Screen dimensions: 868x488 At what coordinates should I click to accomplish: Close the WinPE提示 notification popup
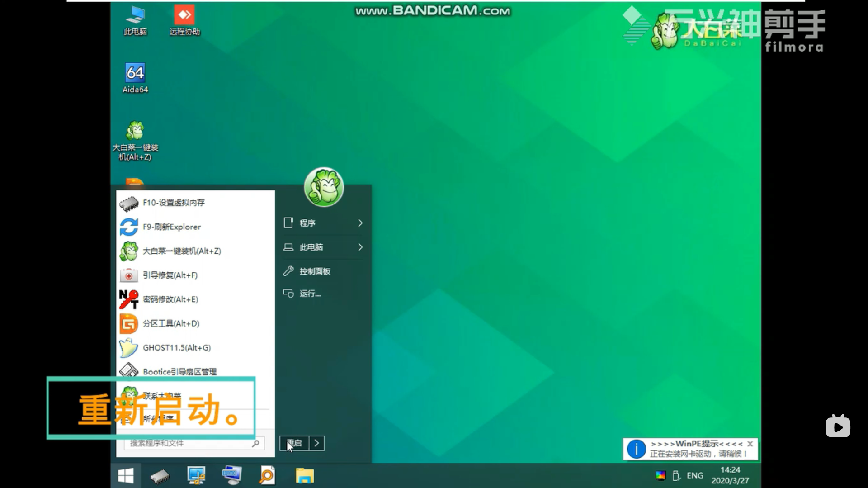(750, 444)
